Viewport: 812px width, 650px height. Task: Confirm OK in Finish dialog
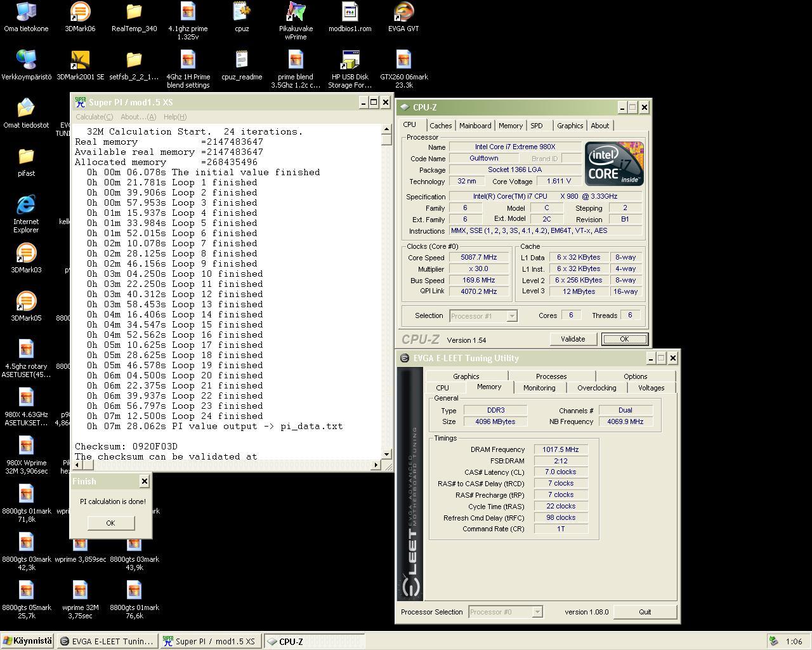(x=110, y=523)
